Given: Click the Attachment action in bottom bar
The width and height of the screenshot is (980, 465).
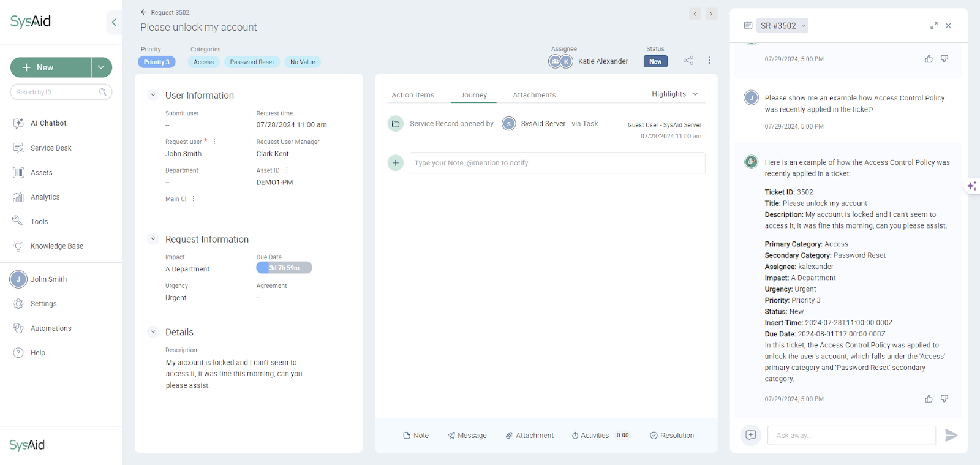Looking at the screenshot, I should click(529, 436).
